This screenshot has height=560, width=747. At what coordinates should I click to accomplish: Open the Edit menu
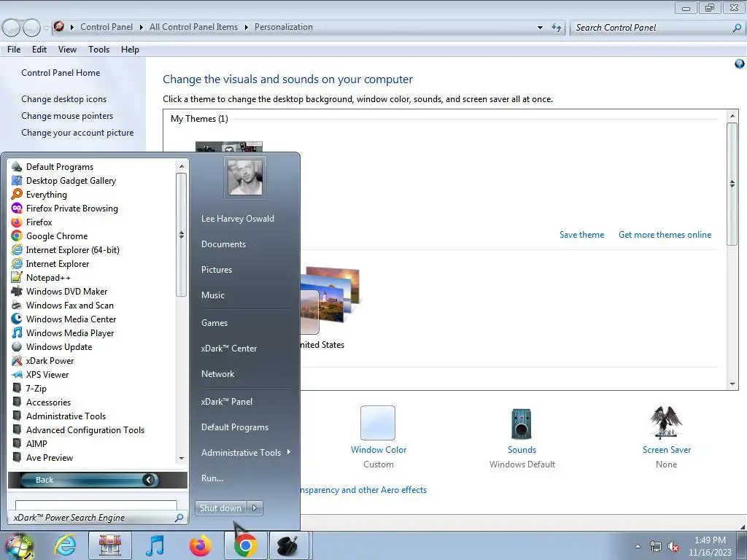click(39, 50)
